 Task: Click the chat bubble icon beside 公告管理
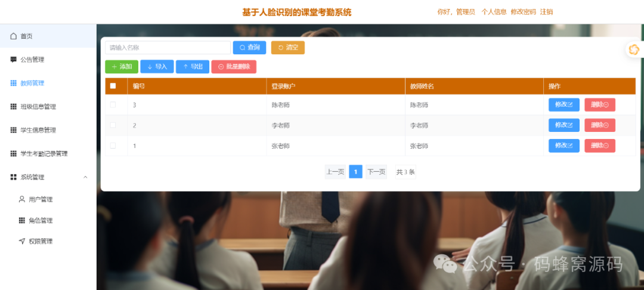[x=14, y=60]
